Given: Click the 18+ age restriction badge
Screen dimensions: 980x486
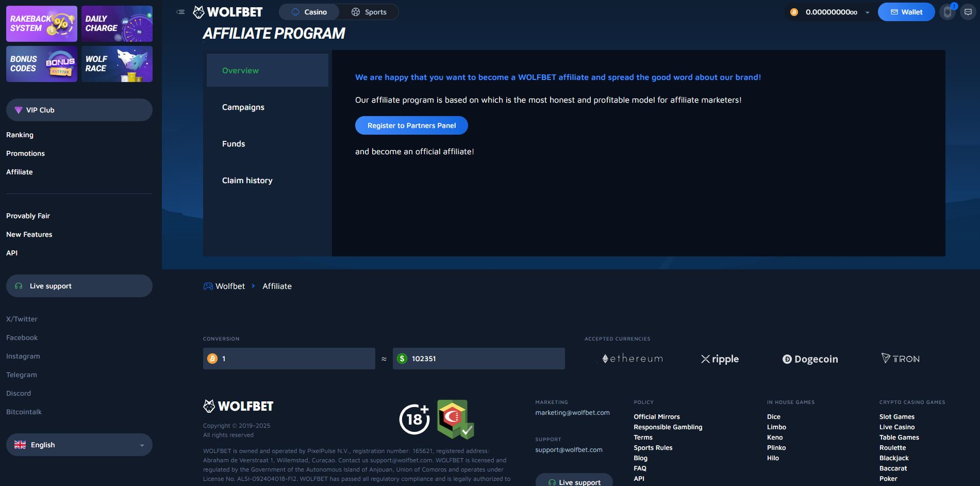Looking at the screenshot, I should click(x=414, y=419).
